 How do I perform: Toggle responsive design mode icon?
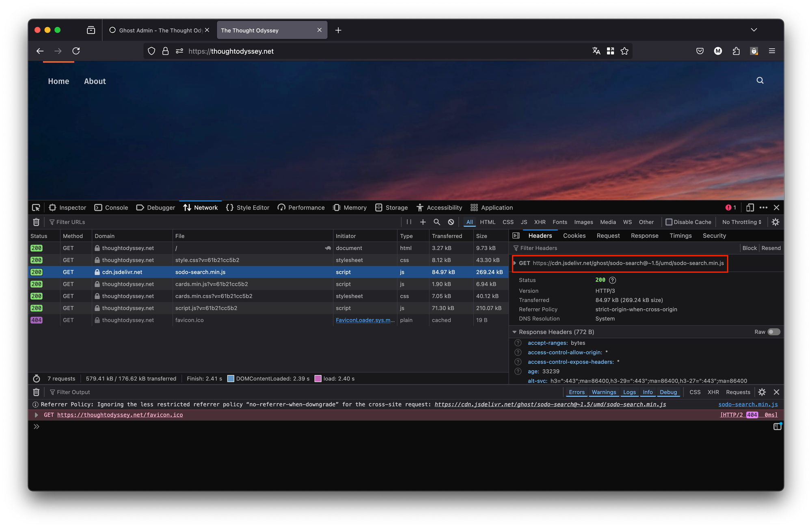[x=750, y=208]
